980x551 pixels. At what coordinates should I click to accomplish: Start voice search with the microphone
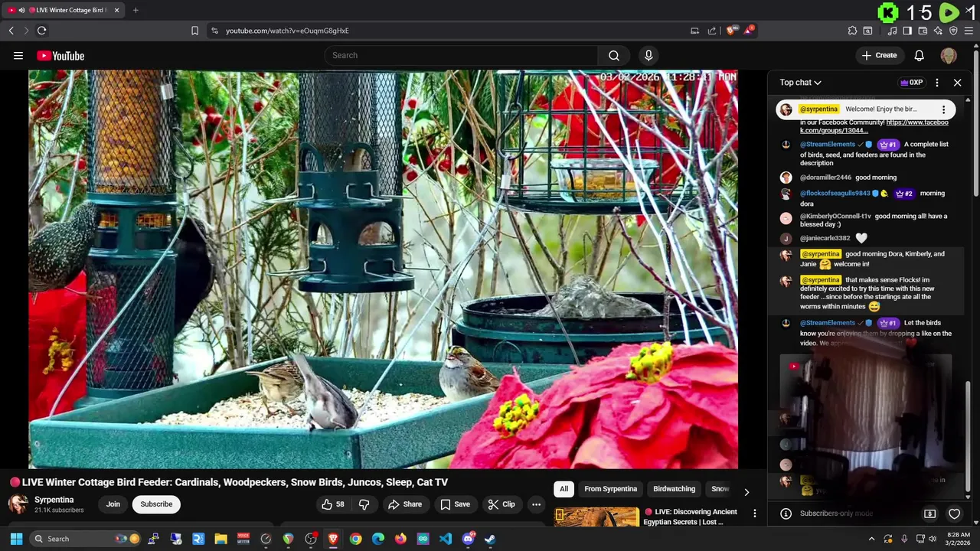point(648,55)
